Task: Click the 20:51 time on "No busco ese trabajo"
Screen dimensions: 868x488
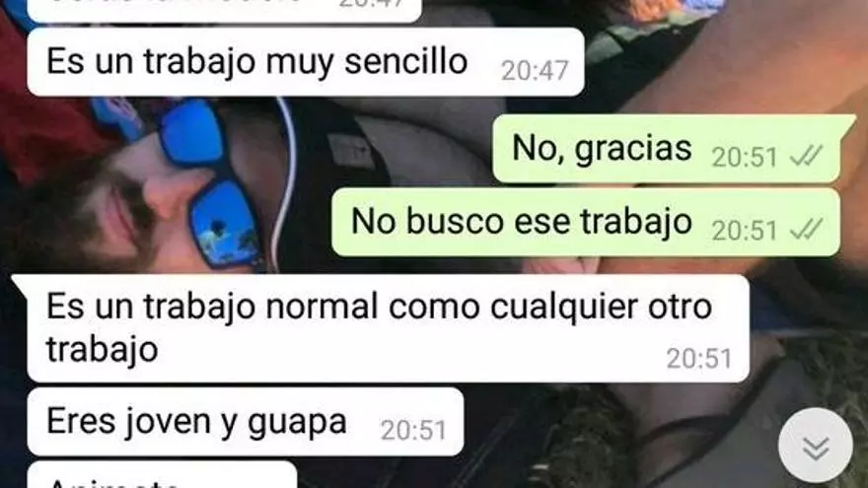Action: [745, 230]
